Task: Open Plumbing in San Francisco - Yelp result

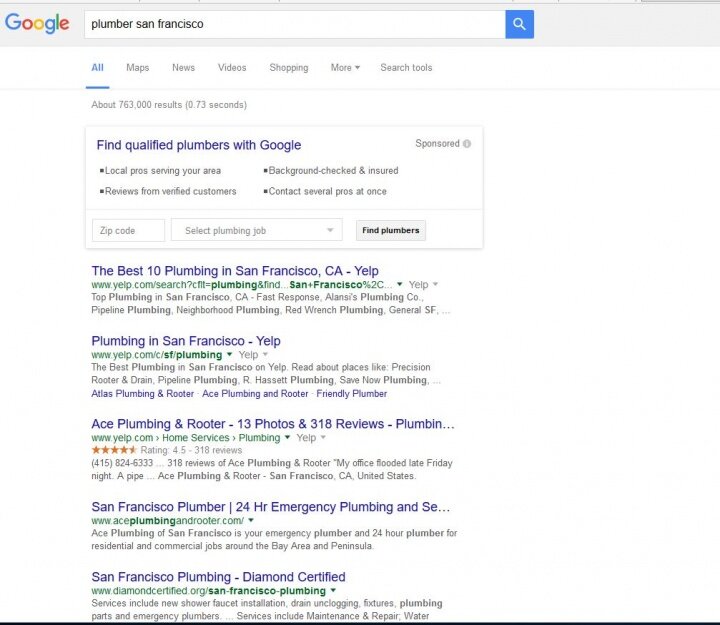Action: click(186, 341)
